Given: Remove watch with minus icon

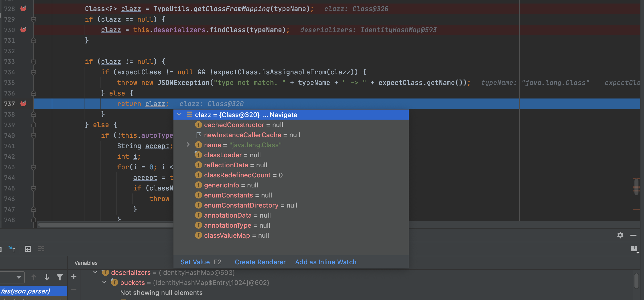Looking at the screenshot, I should pos(74,289).
